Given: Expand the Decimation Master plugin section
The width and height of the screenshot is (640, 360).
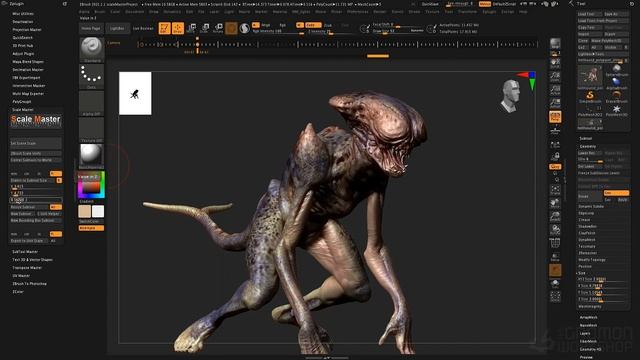Looking at the screenshot, I should coord(28,70).
